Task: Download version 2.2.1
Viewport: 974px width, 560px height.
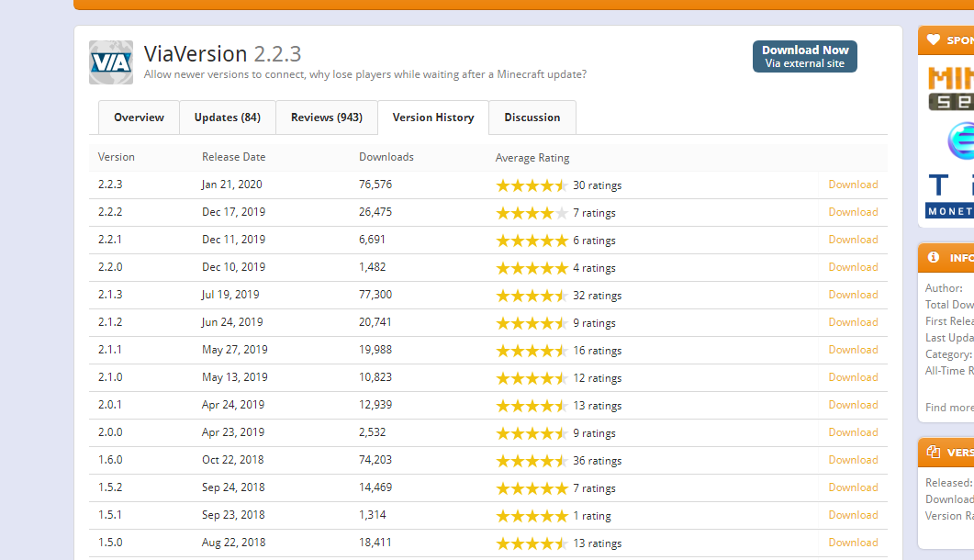Action: click(x=853, y=240)
